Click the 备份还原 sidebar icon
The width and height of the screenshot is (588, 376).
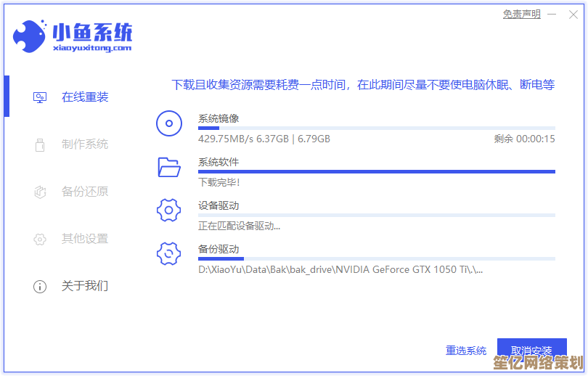pyautogui.click(x=40, y=192)
